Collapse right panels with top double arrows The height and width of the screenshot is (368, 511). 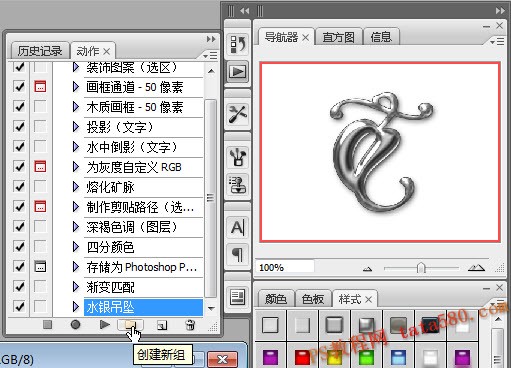tap(500, 11)
